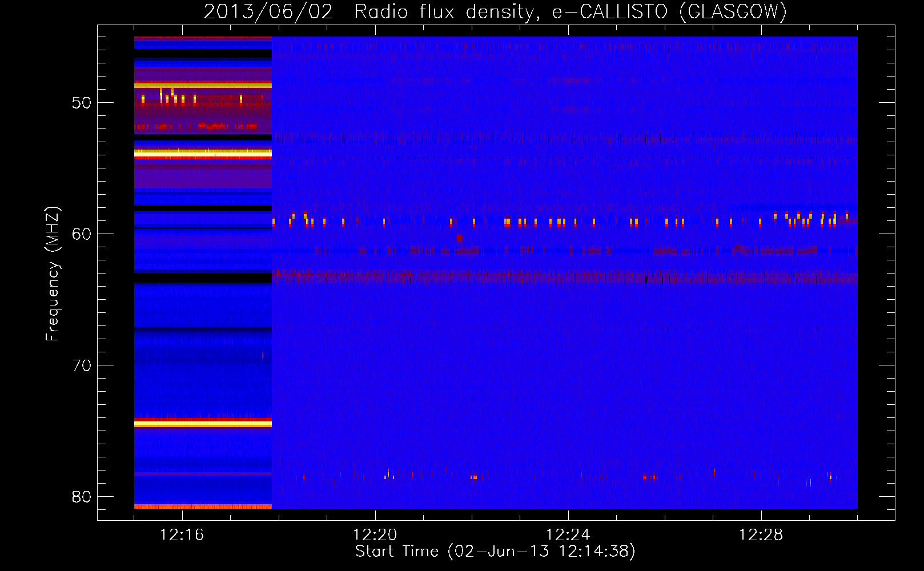Click the 70 frequency tick label
924x571 pixels.
pyautogui.click(x=82, y=365)
